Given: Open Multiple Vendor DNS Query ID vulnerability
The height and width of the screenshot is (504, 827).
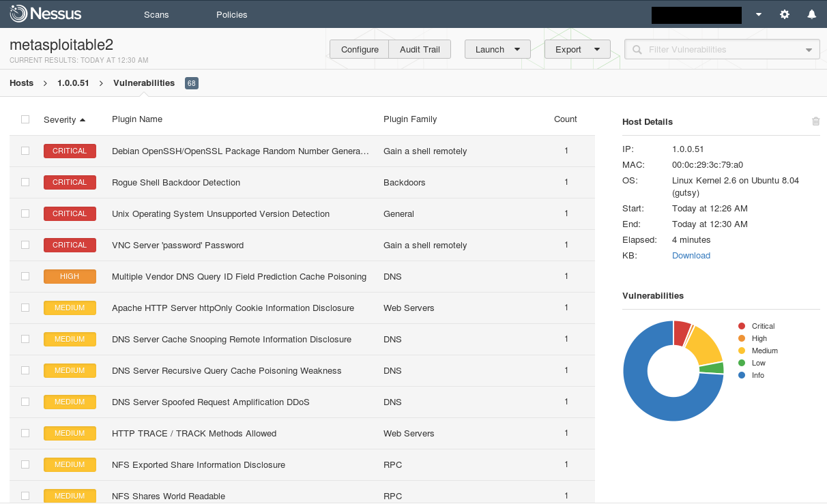Looking at the screenshot, I should point(239,277).
